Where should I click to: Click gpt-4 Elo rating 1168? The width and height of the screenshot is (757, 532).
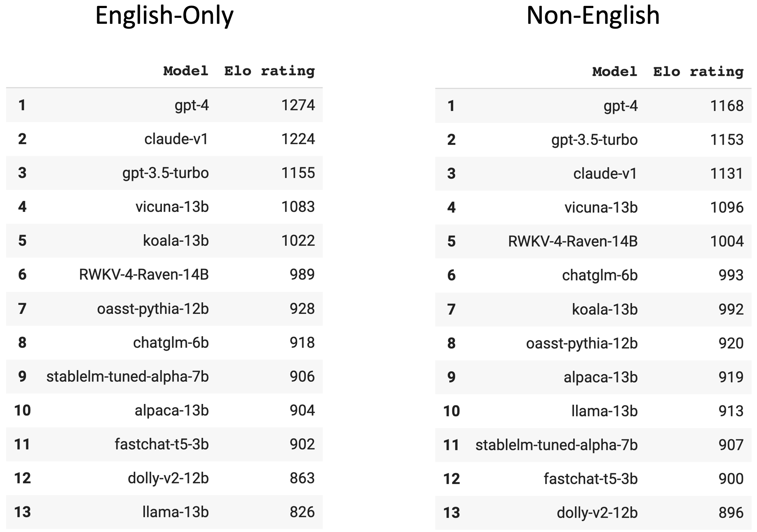(727, 106)
